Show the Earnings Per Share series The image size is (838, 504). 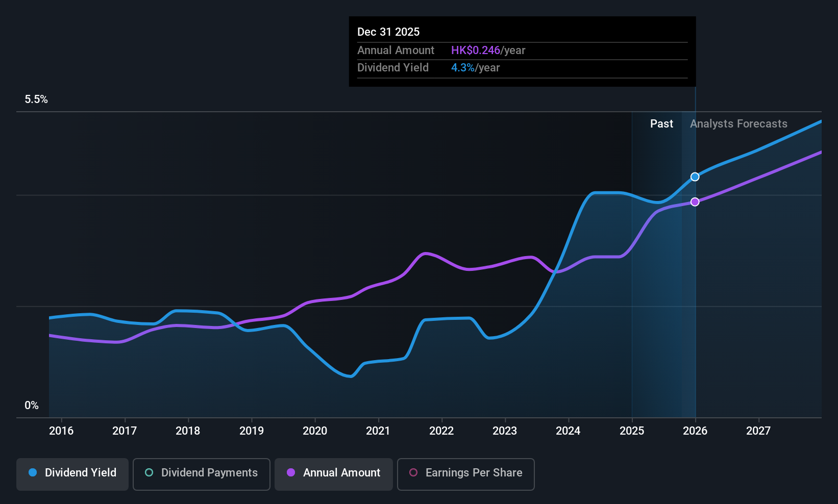465,473
